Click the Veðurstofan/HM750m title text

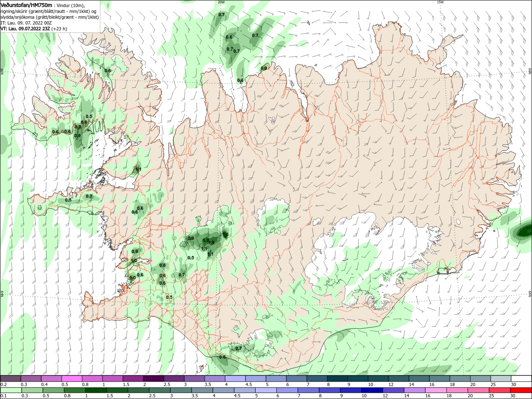[27, 5]
